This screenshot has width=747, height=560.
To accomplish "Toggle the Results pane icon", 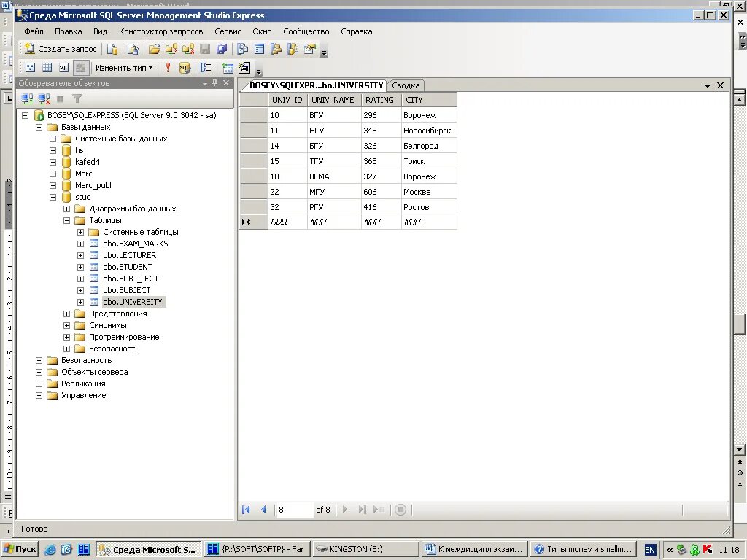I will pos(80,68).
